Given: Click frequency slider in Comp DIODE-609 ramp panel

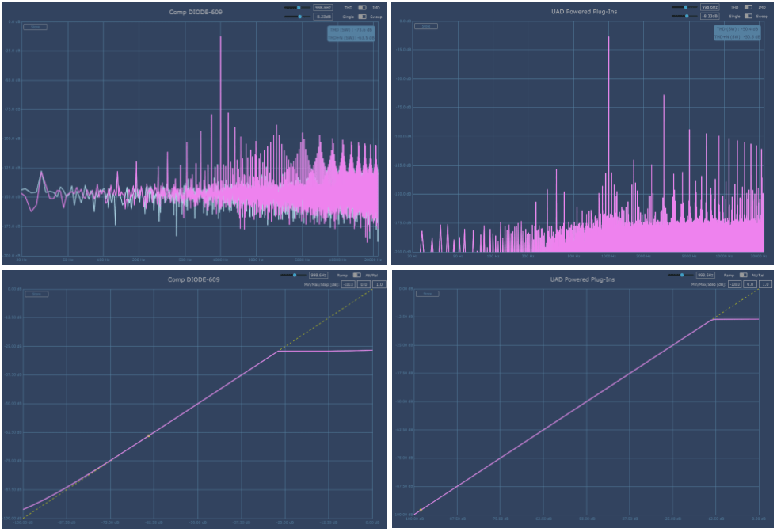Looking at the screenshot, I should (296, 275).
